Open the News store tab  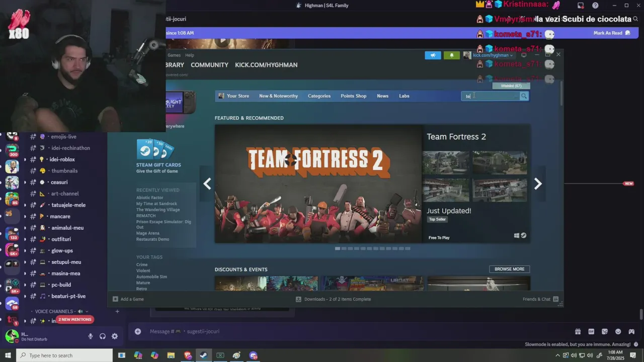tap(382, 96)
